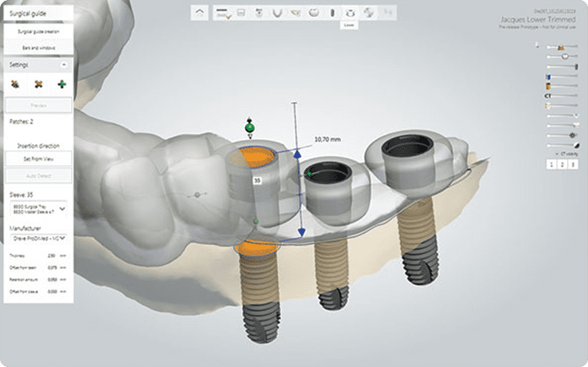588x367 pixels.
Task: Click the first patch tool icon under Settings
Action: (x=14, y=84)
